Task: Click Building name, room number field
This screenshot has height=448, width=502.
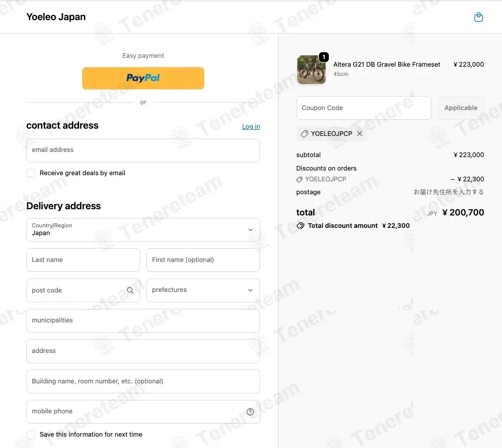Action: 143,381
